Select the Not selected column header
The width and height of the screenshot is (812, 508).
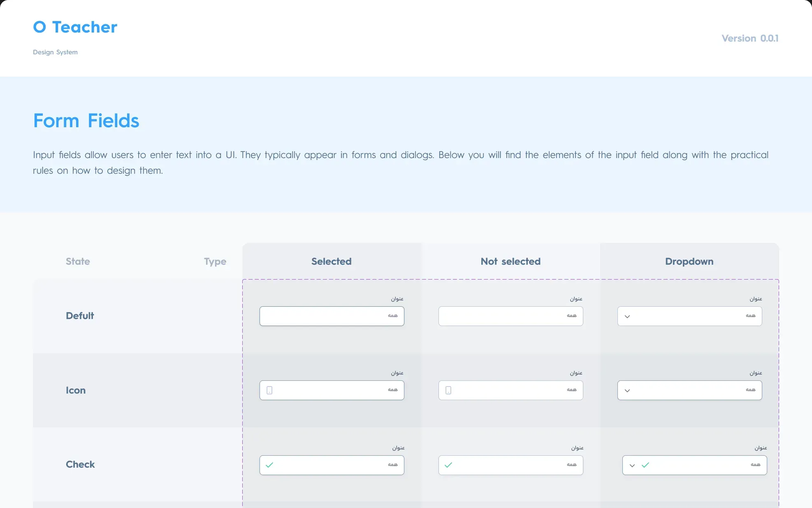(x=510, y=261)
